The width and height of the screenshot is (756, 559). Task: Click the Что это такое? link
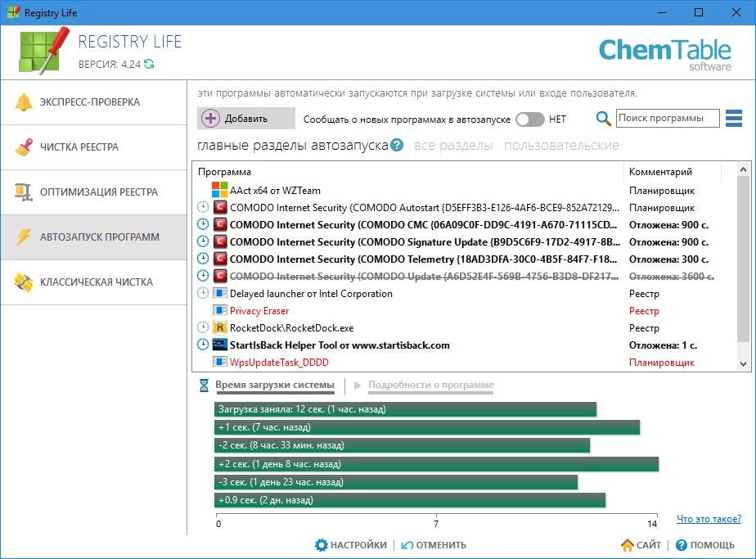tap(709, 518)
